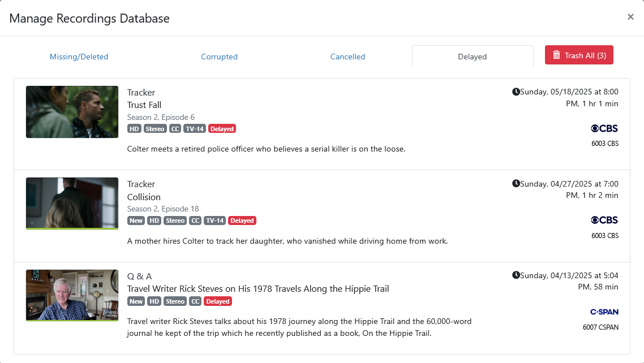The width and height of the screenshot is (644, 363).
Task: Click the New badge on Collision episode
Action: [x=136, y=221]
